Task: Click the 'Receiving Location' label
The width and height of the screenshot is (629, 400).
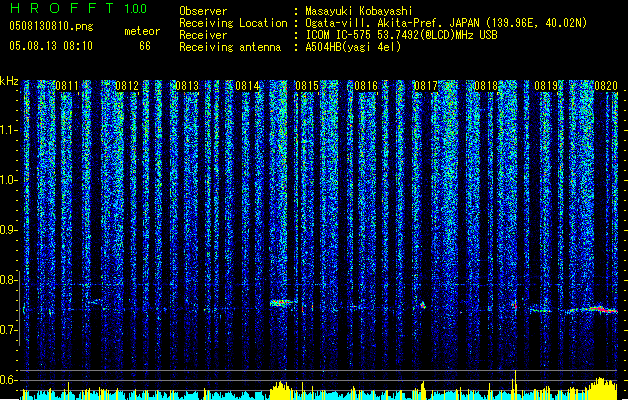Action: coord(233,23)
